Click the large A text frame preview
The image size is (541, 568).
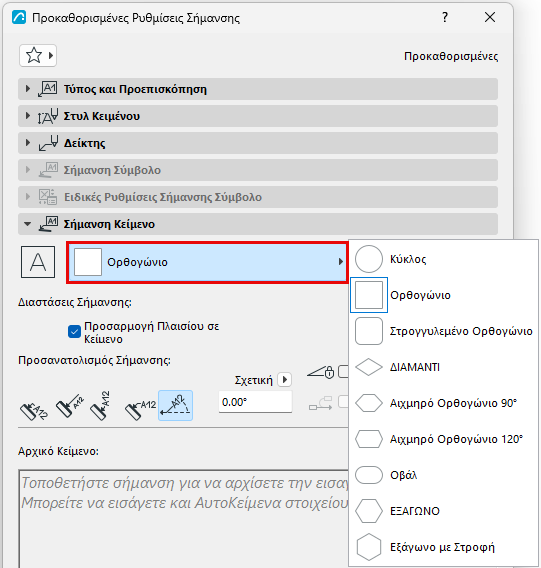38,262
